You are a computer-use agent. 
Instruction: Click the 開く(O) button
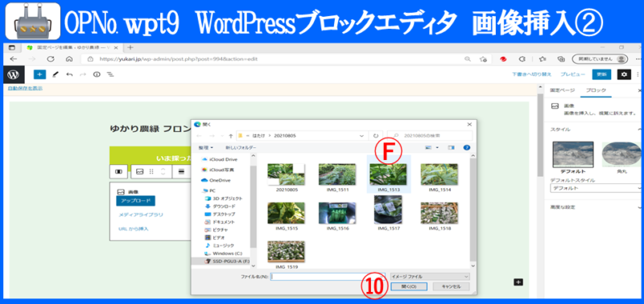point(409,287)
